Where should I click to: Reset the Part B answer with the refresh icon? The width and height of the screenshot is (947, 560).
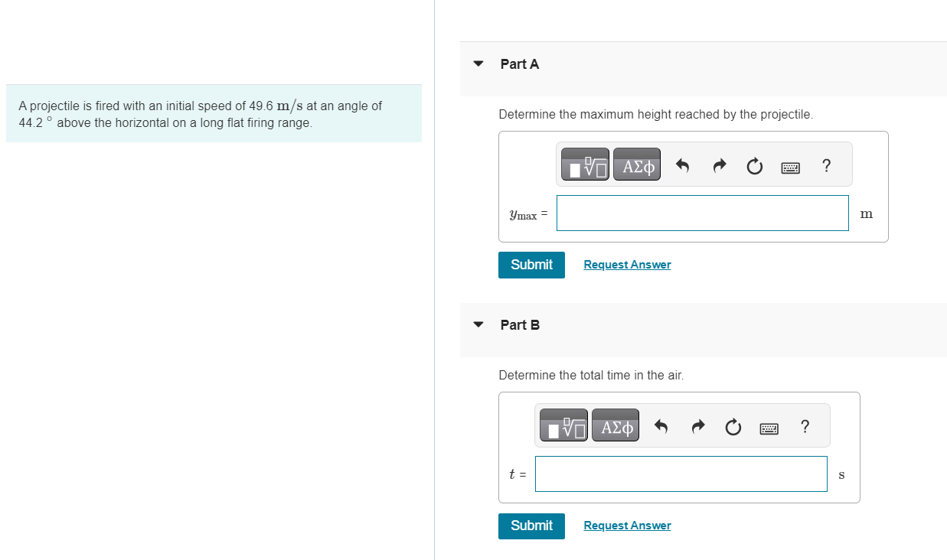tap(733, 427)
